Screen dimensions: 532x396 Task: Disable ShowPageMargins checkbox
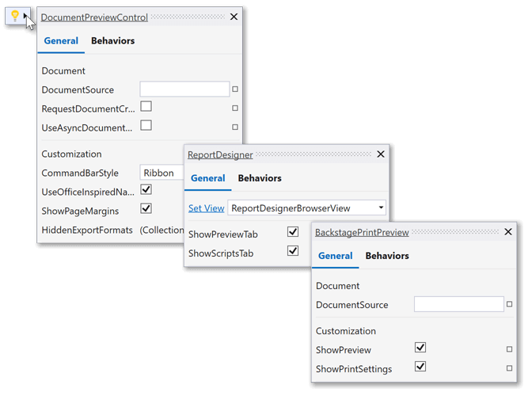(x=146, y=209)
